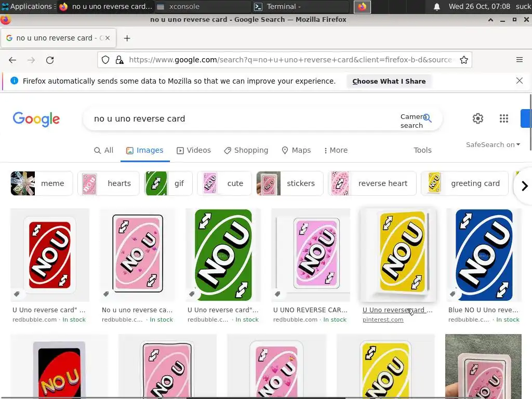Open the green NO U card image
The width and height of the screenshot is (532, 399).
point(223,255)
